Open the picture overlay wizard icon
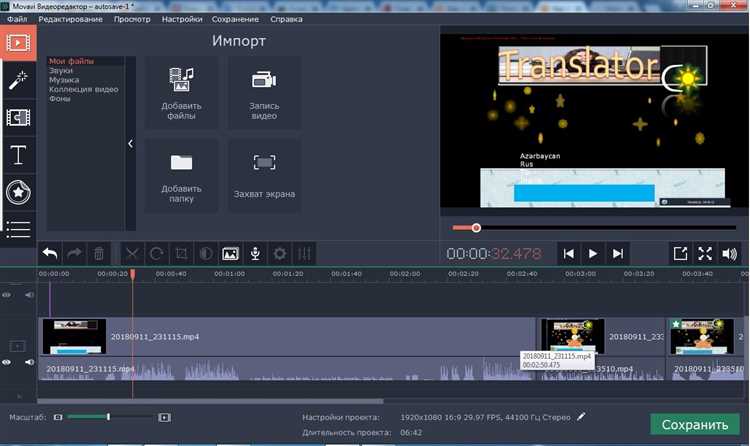 pos(230,253)
